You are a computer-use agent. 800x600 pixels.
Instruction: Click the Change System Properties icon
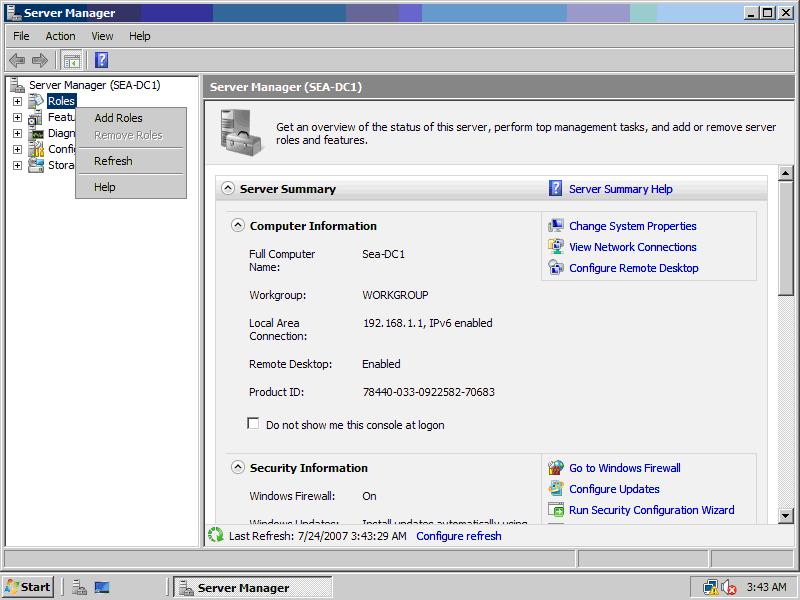click(556, 226)
